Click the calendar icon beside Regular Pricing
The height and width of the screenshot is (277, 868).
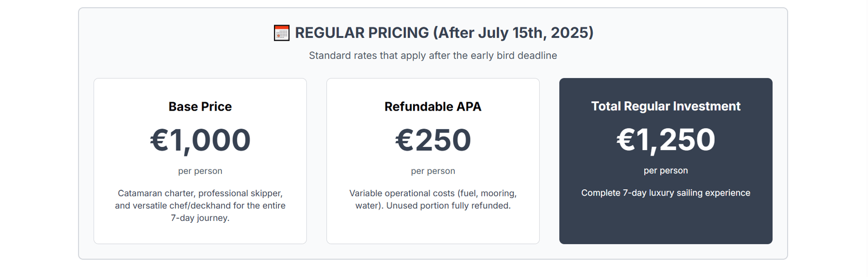(282, 33)
